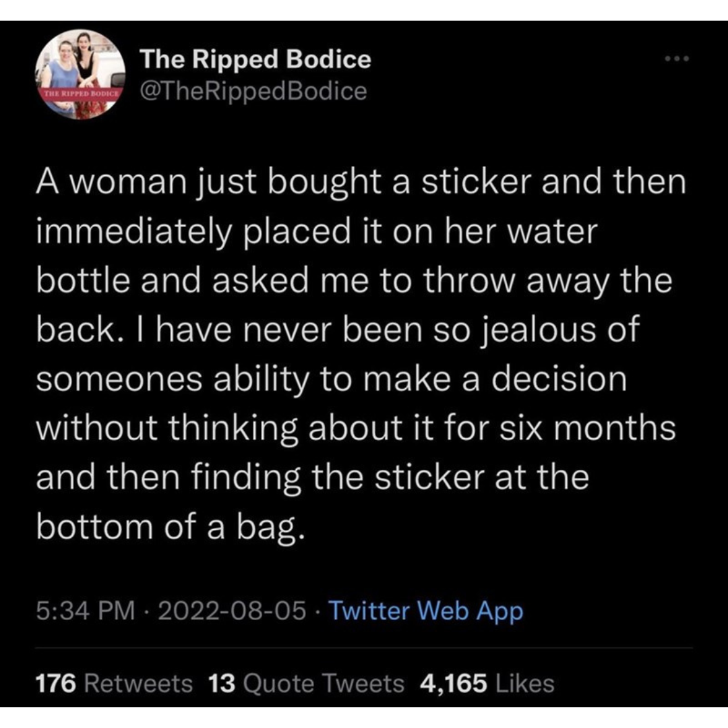
Task: Open The Ripped Bodice profile via display name
Action: point(255,59)
